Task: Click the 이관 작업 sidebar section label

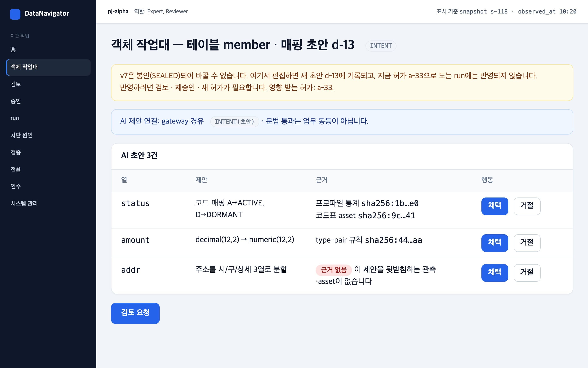Action: tap(20, 36)
